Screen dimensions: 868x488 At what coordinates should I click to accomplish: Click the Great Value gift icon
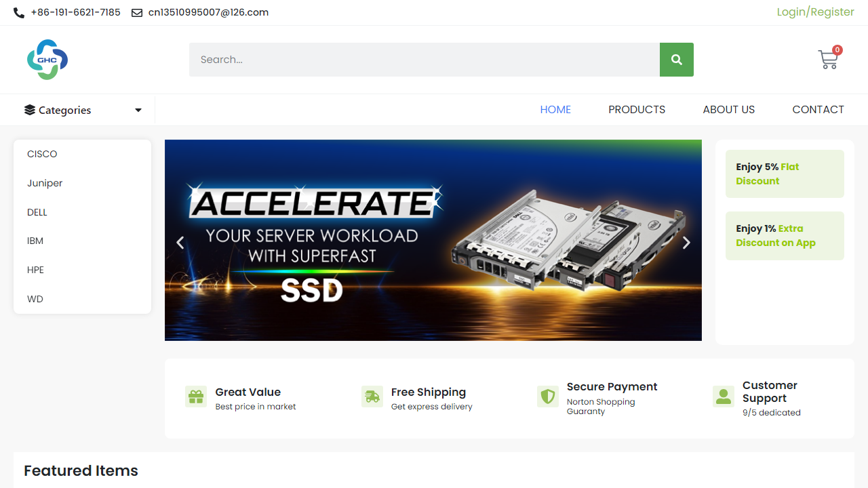[x=196, y=397]
